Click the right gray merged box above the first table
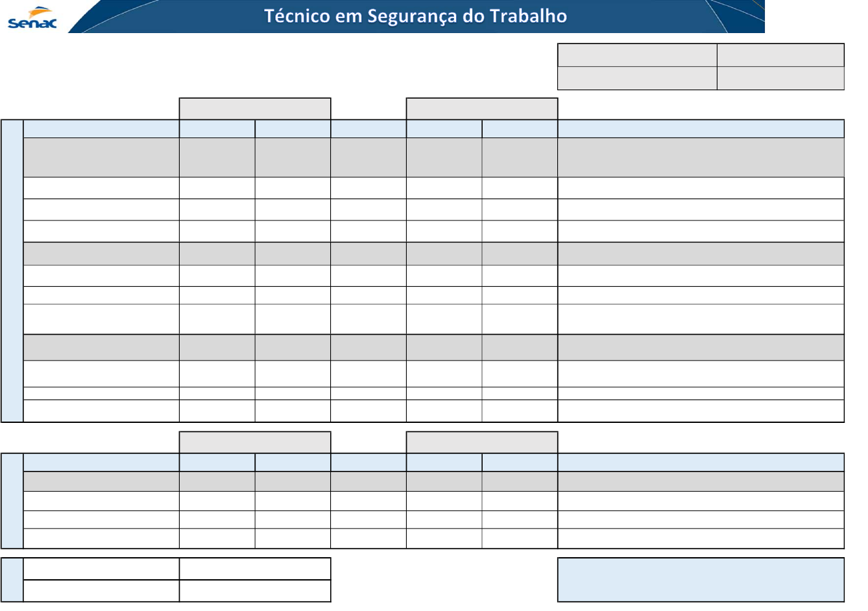This screenshot has width=868, height=611. click(x=482, y=109)
